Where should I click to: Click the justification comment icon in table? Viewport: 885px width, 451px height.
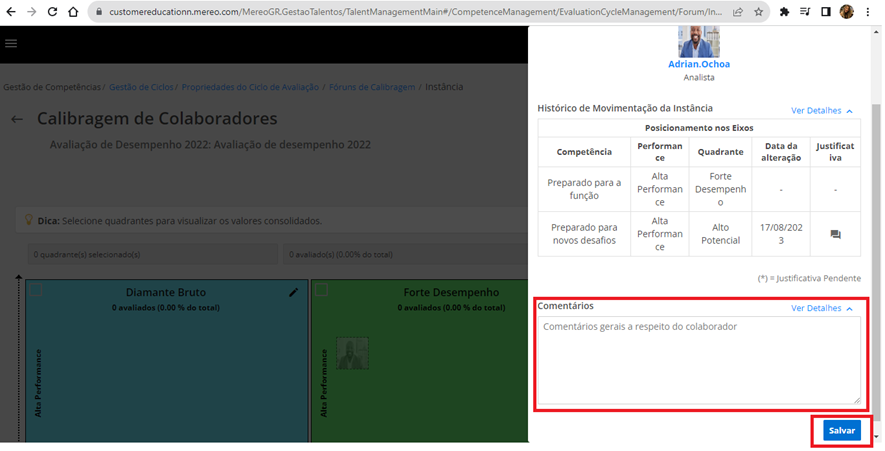[835, 235]
